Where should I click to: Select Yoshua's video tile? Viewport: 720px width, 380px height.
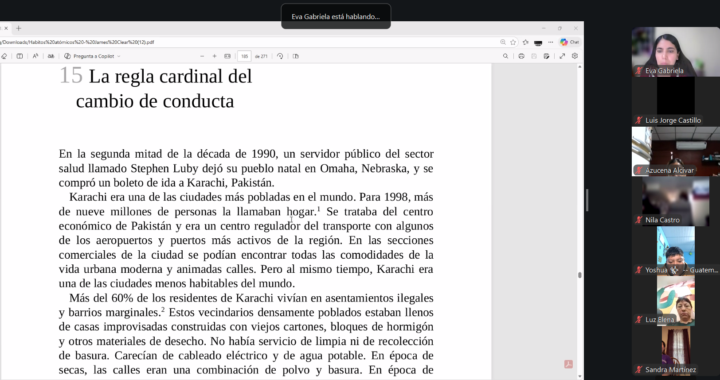click(675, 251)
